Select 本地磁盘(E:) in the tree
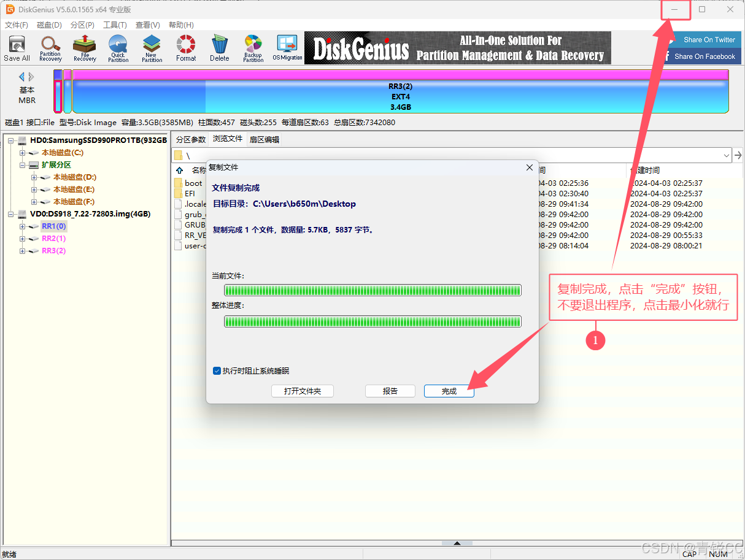 [74, 190]
